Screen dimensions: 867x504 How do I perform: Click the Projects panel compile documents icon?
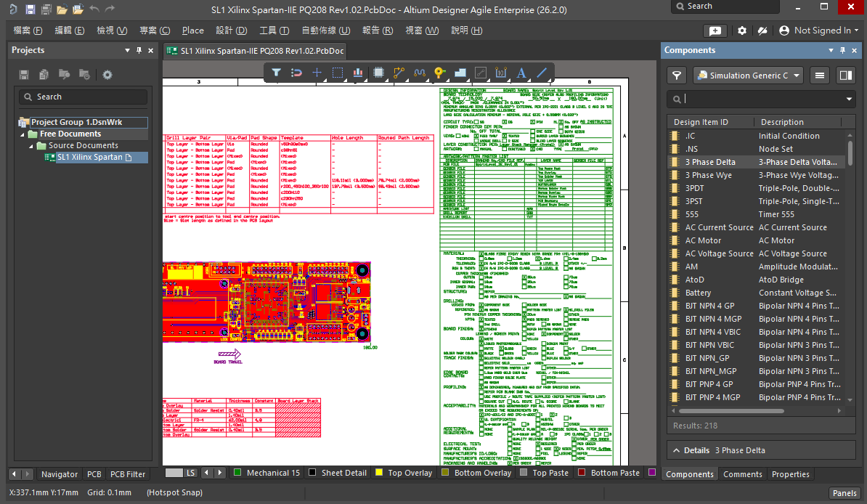click(44, 75)
